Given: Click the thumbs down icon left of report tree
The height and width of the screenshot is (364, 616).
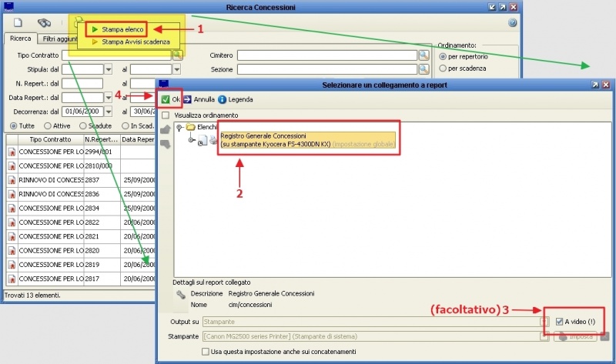Looking at the screenshot, I should point(166,144).
